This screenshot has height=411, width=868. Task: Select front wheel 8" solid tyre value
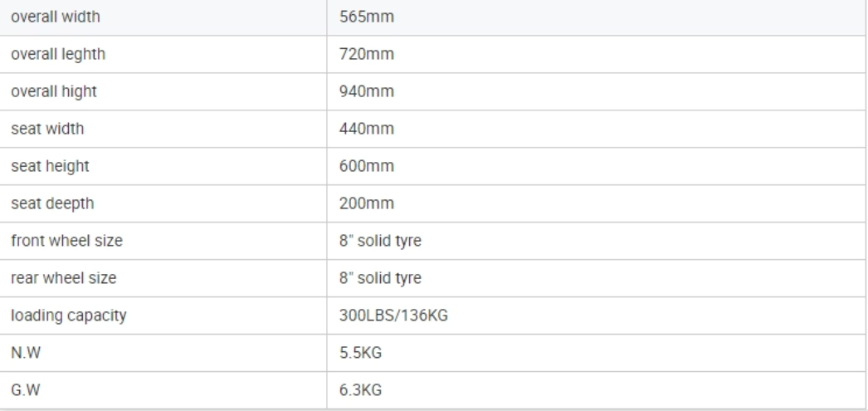click(380, 241)
